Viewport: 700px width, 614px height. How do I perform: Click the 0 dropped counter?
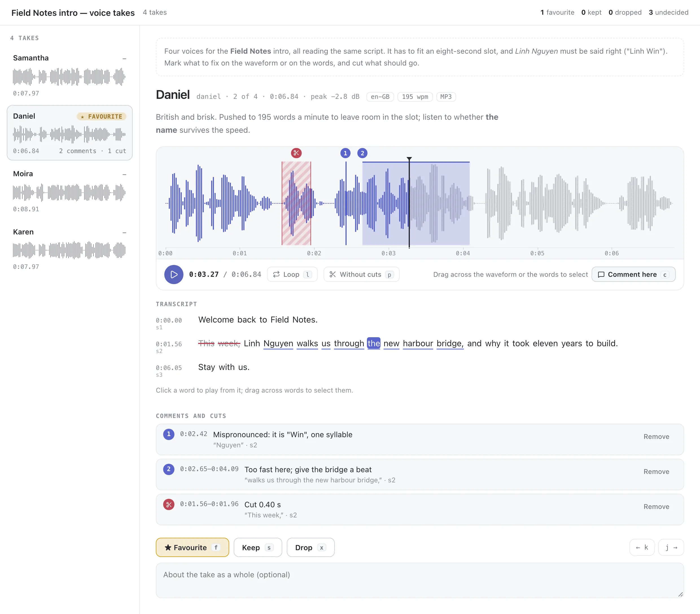[625, 12]
